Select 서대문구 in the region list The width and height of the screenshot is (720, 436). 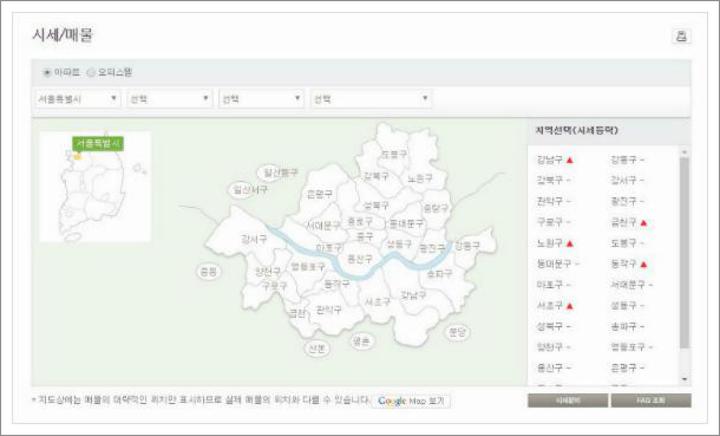627,285
